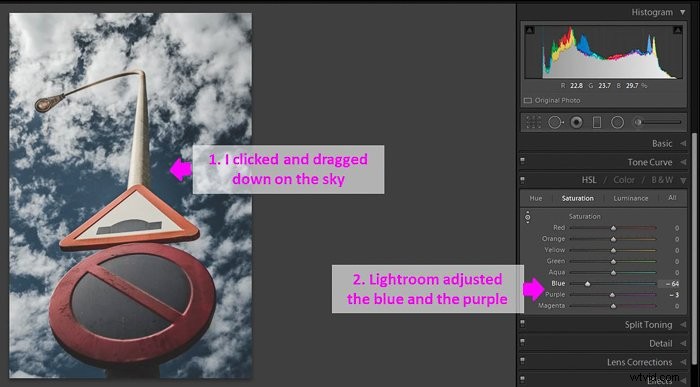The width and height of the screenshot is (700, 387).
Task: Switch to the All tab
Action: pyautogui.click(x=672, y=198)
